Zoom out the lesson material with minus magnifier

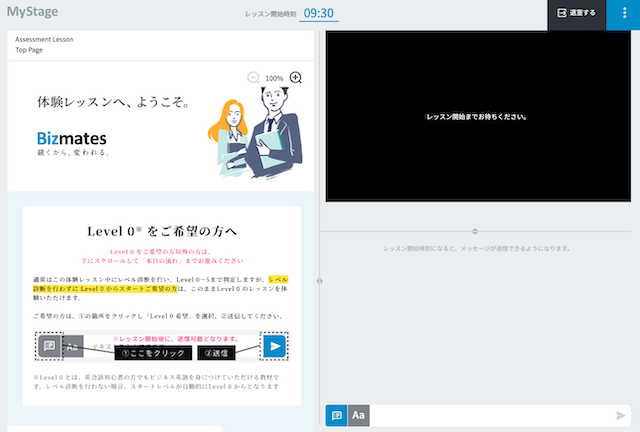pyautogui.click(x=253, y=78)
